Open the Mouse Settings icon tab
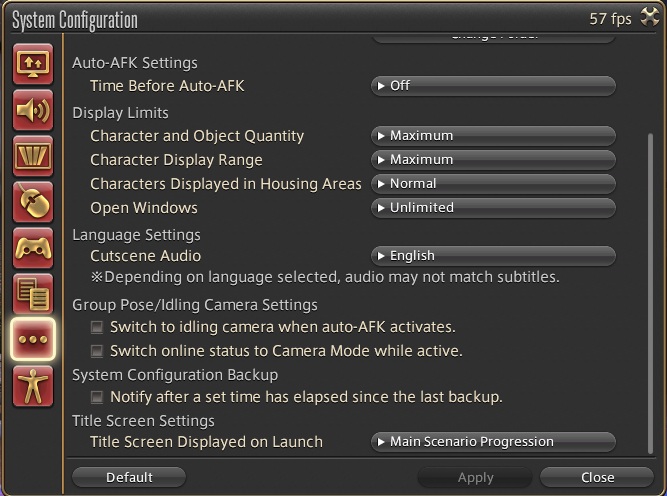This screenshot has width=667, height=496. [x=33, y=202]
